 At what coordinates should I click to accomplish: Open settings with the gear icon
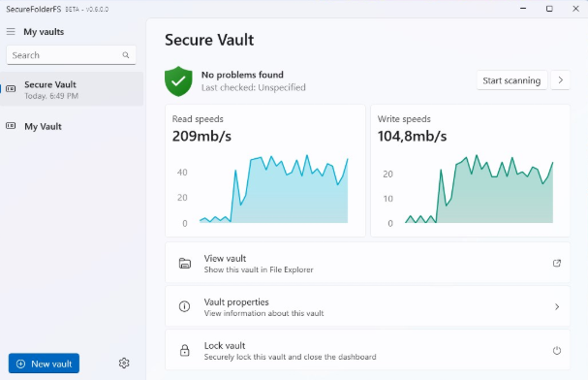[x=124, y=363]
